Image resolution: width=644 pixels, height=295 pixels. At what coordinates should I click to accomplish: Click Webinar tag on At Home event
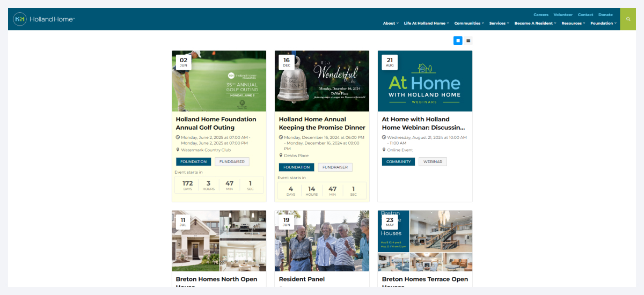click(433, 161)
